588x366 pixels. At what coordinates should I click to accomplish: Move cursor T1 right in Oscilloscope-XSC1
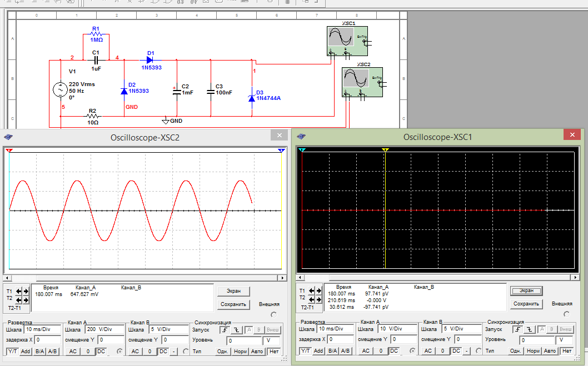click(x=320, y=290)
